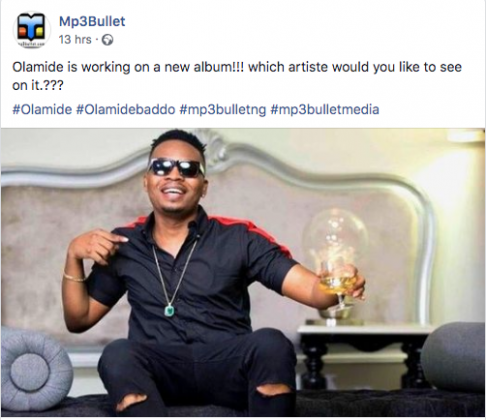Open the Mp3Bullet profile avatar
486x420 pixels.
31,30
